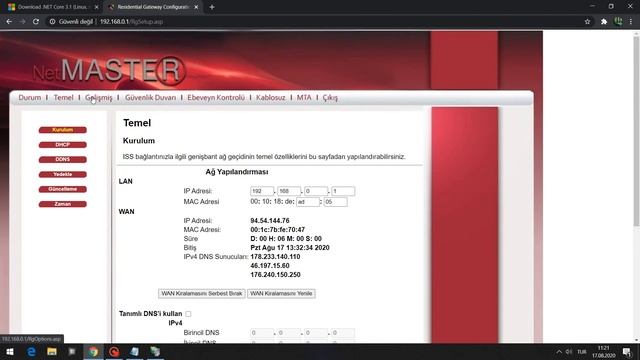Click the vertical page scrollbar thumb
The width and height of the screenshot is (640, 360).
pyautogui.click(x=636, y=131)
